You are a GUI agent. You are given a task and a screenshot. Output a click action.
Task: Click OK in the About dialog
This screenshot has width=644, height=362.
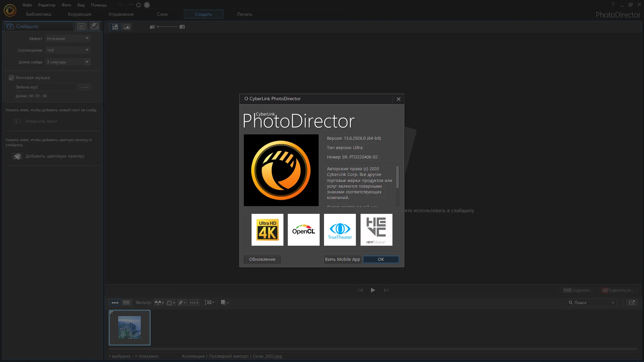pos(381,259)
